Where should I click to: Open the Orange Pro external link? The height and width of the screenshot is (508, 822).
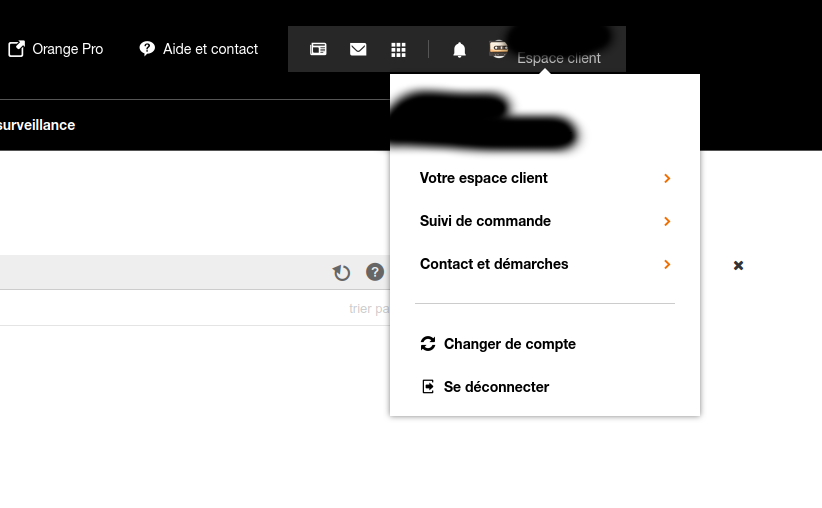coord(56,49)
